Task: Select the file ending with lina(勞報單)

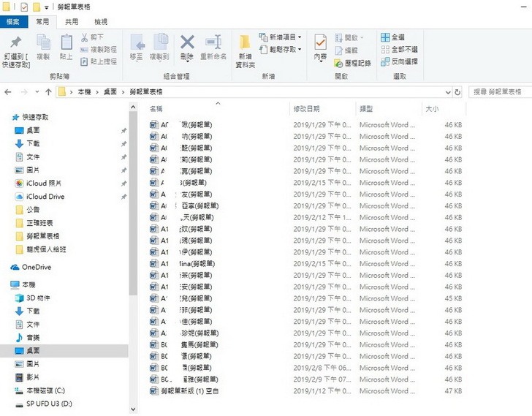Action: pos(182,264)
